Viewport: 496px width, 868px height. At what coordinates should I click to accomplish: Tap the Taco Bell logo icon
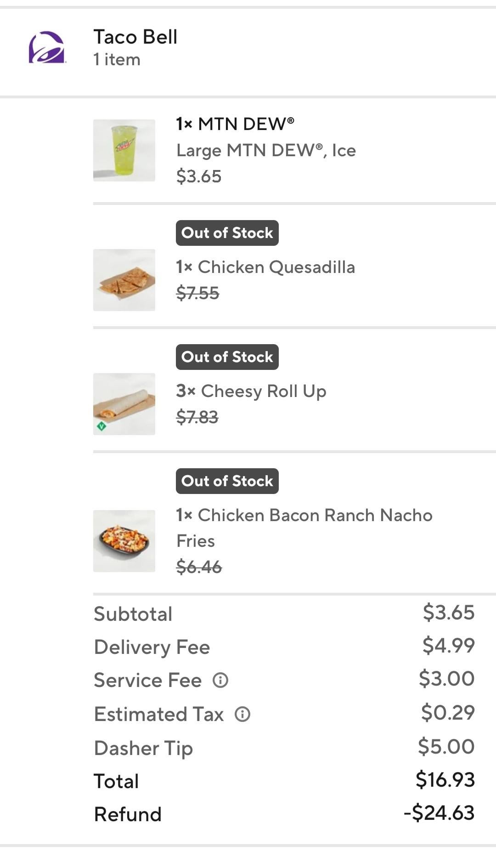coord(46,47)
